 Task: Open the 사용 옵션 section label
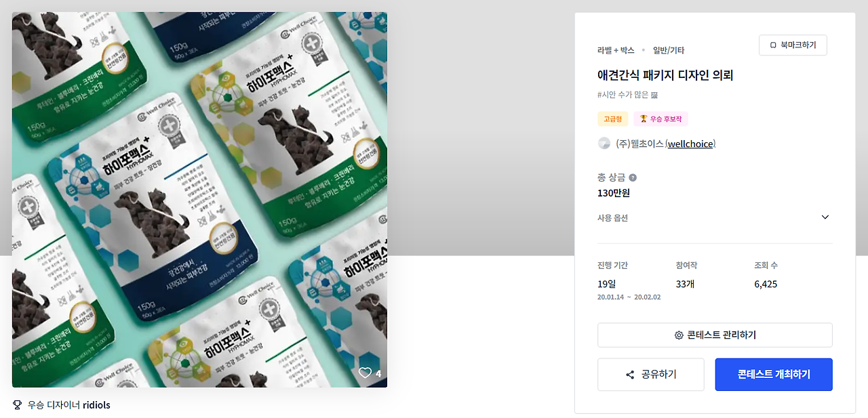point(612,218)
